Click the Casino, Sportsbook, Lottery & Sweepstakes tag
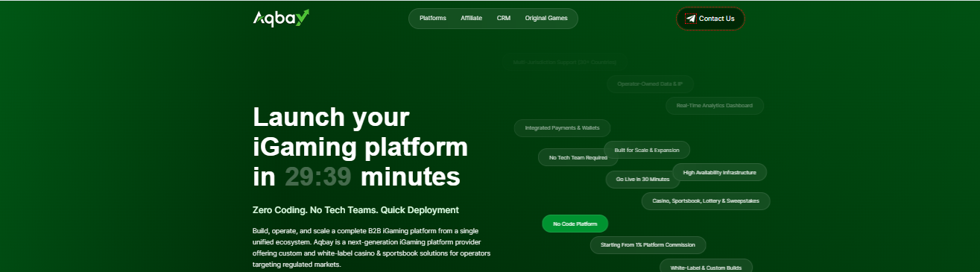This screenshot has width=980, height=272. [x=706, y=201]
